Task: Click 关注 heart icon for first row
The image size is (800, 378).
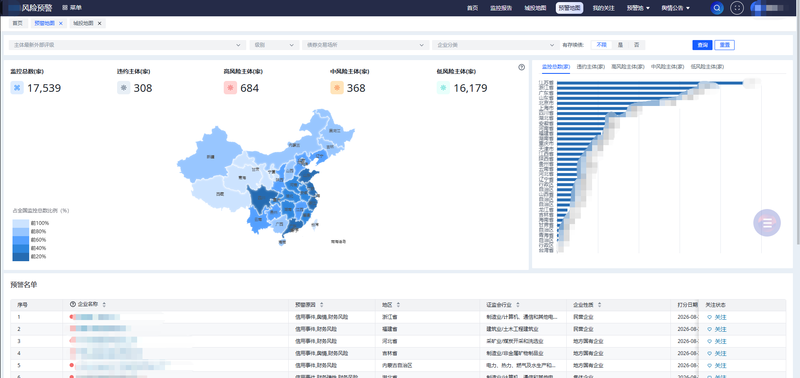Action: [709, 317]
